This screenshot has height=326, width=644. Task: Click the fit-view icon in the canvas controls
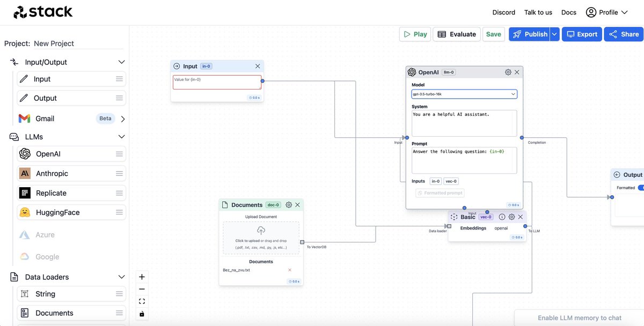142,301
